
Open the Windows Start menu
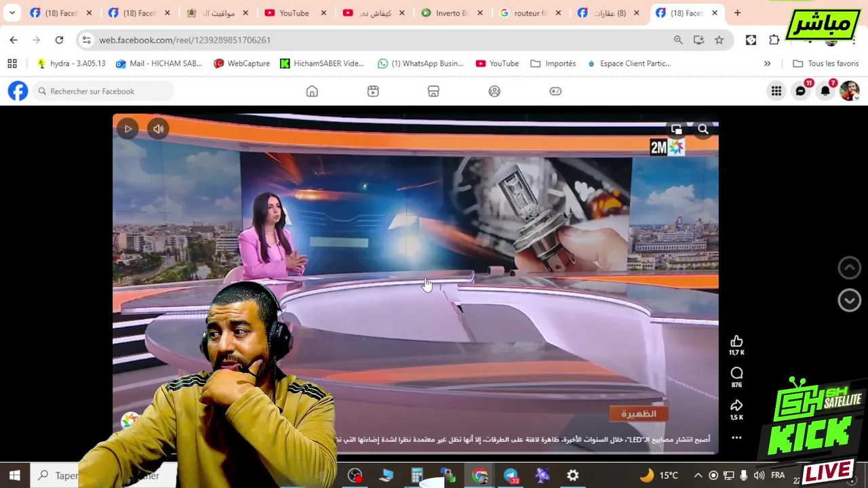(14, 475)
